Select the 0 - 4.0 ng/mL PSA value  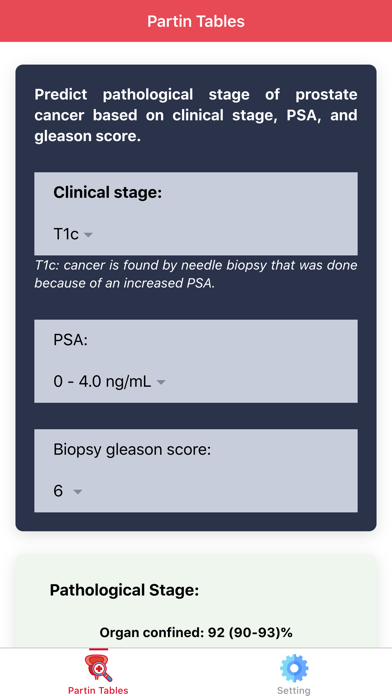(x=102, y=382)
